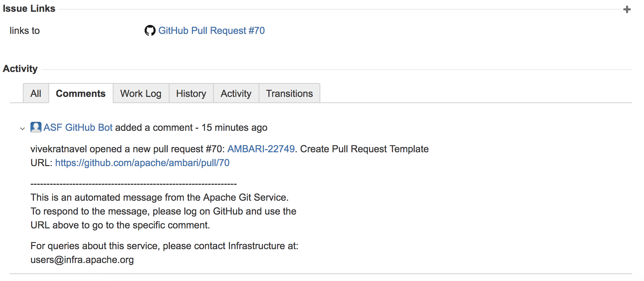644x281 pixels.
Task: Switch to the Activity tab
Action: coord(236,93)
